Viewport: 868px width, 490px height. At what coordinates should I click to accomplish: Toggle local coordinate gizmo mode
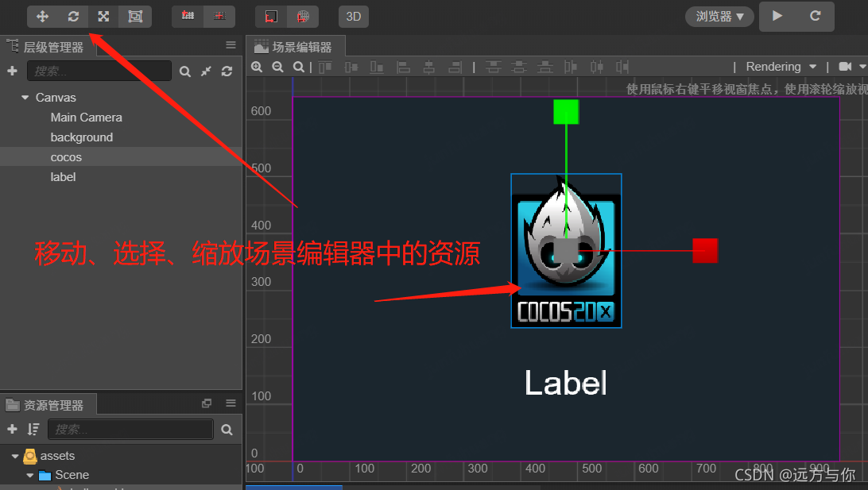(x=271, y=17)
